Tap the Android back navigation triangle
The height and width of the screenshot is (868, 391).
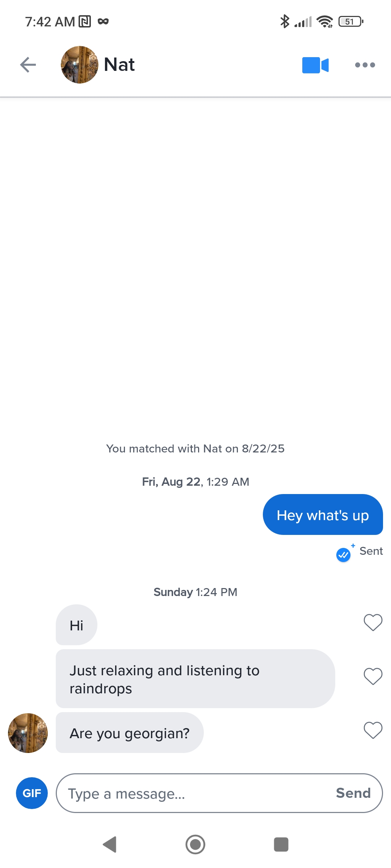coord(110,844)
